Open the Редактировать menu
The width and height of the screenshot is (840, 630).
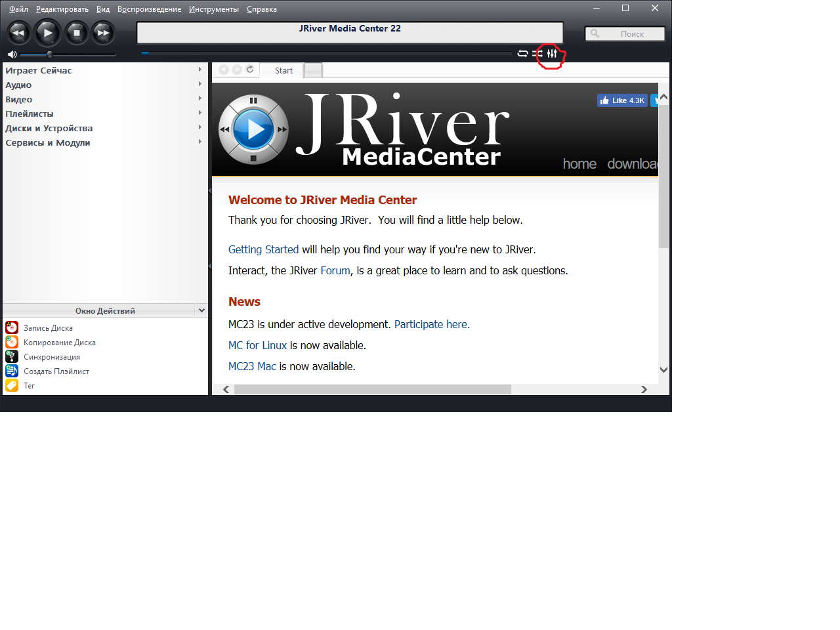tap(62, 9)
